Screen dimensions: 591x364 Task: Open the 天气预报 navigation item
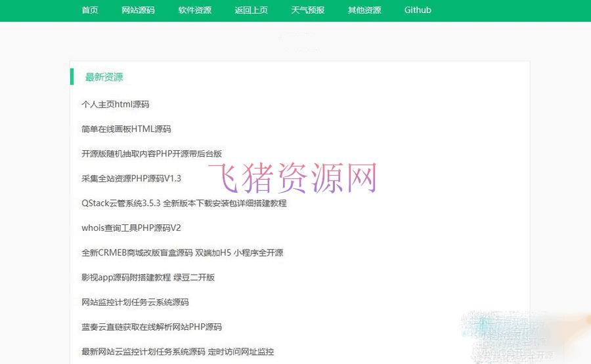point(307,10)
